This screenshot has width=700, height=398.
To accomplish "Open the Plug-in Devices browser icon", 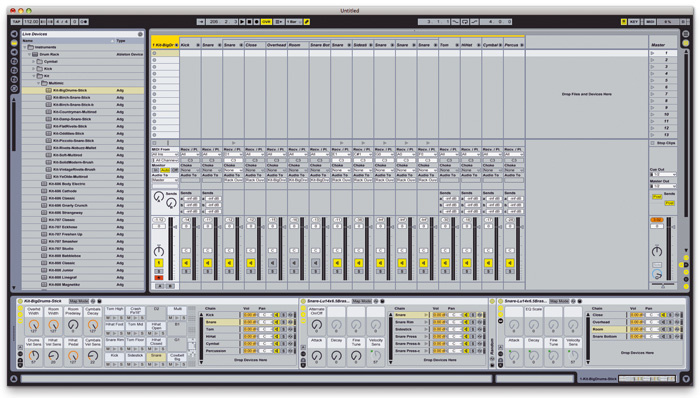I will tap(14, 52).
